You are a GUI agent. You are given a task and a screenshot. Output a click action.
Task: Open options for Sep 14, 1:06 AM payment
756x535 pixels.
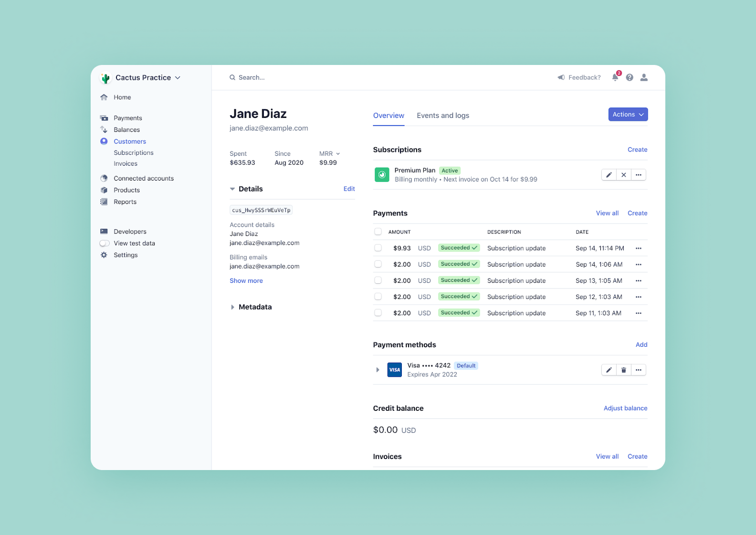coord(639,265)
